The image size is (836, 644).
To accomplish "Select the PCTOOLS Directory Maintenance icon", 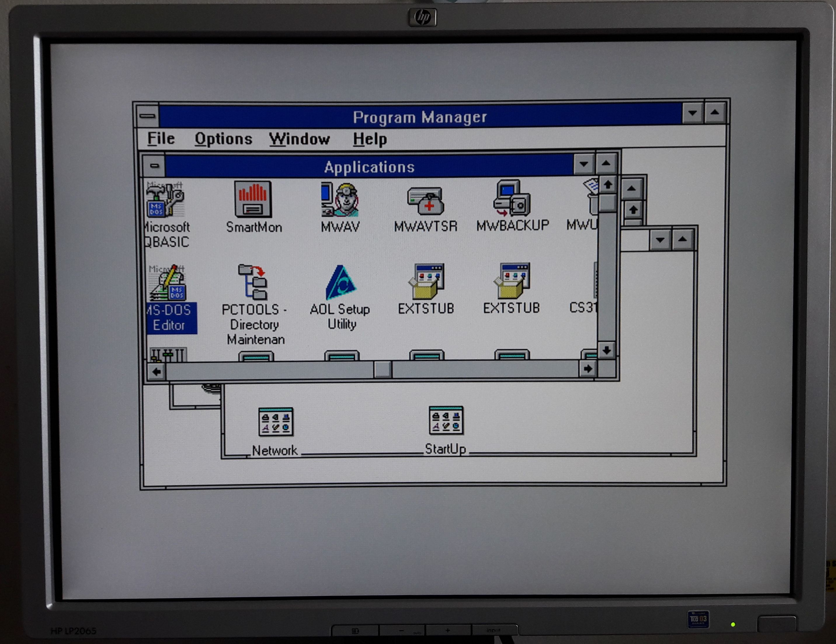I will 253,282.
